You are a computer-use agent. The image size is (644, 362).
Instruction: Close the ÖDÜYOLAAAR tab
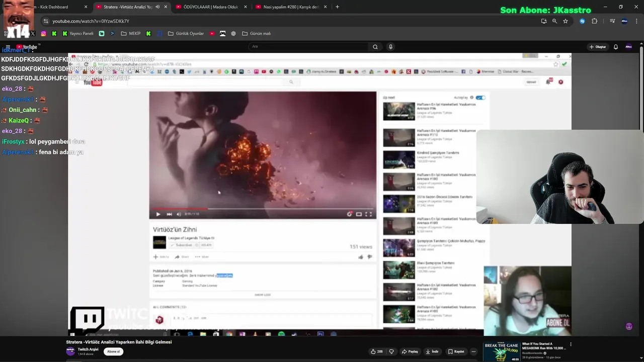click(246, 7)
